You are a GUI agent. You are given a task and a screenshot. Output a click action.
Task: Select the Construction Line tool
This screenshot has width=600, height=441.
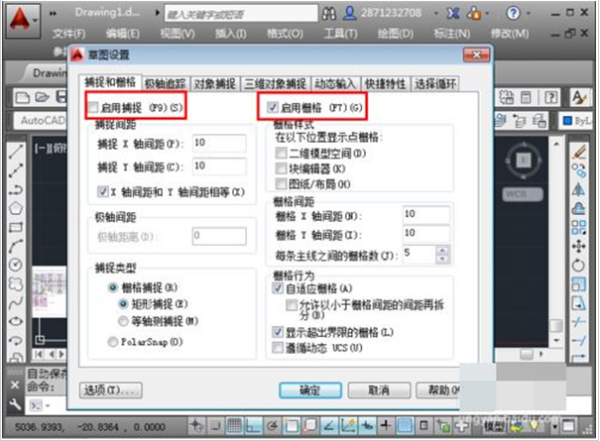[16, 170]
